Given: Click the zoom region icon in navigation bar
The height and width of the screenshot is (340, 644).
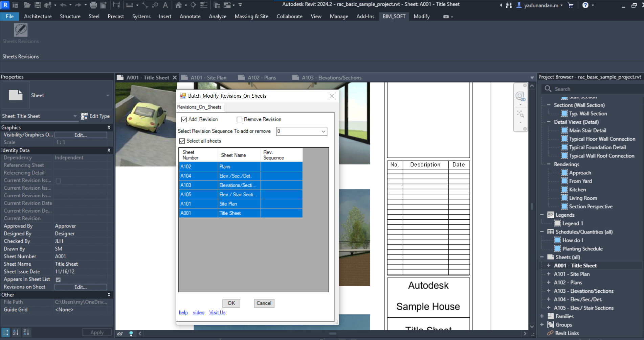Looking at the screenshot, I should click(x=520, y=114).
